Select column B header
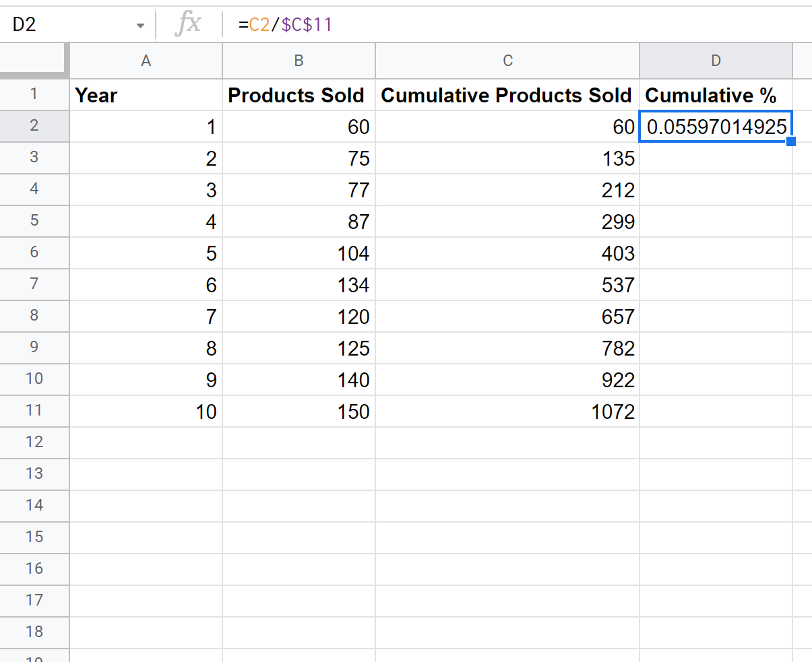This screenshot has width=812, height=662. point(299,61)
